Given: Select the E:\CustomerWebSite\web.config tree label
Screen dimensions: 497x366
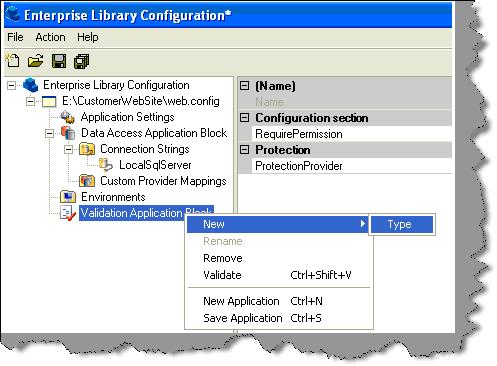Looking at the screenshot, I should [x=141, y=101].
